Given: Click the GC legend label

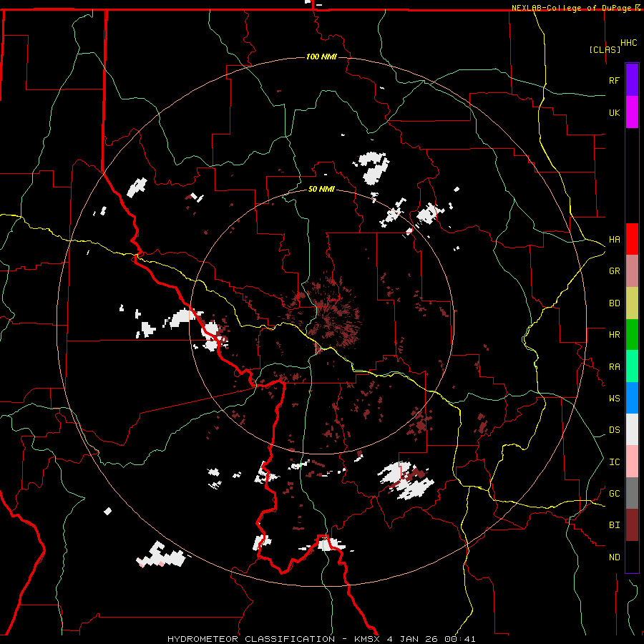Looking at the screenshot, I should point(614,493).
